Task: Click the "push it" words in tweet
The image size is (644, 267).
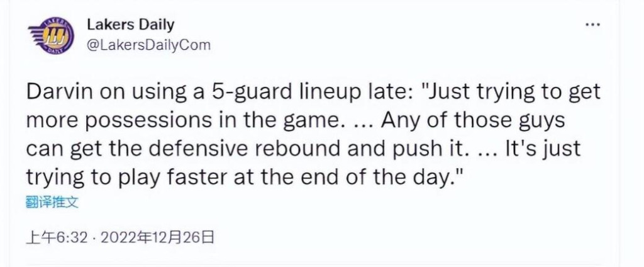Action: (x=430, y=149)
